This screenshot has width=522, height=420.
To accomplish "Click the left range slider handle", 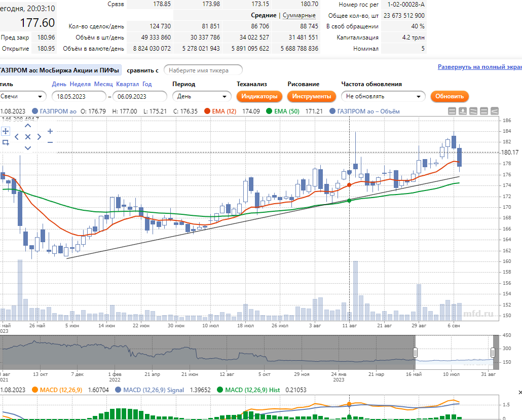I will (x=415, y=353).
